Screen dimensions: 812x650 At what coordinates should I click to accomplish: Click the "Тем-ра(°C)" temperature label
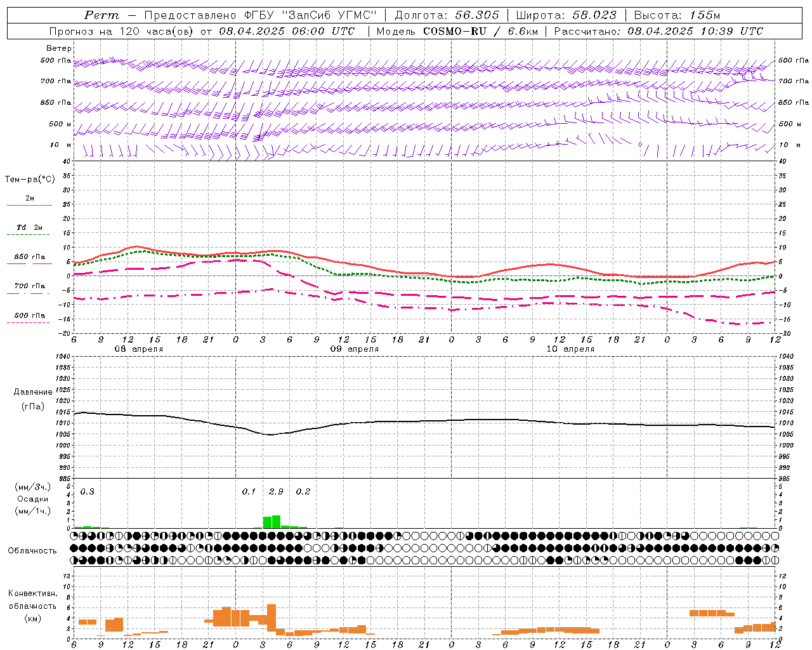pyautogui.click(x=30, y=180)
